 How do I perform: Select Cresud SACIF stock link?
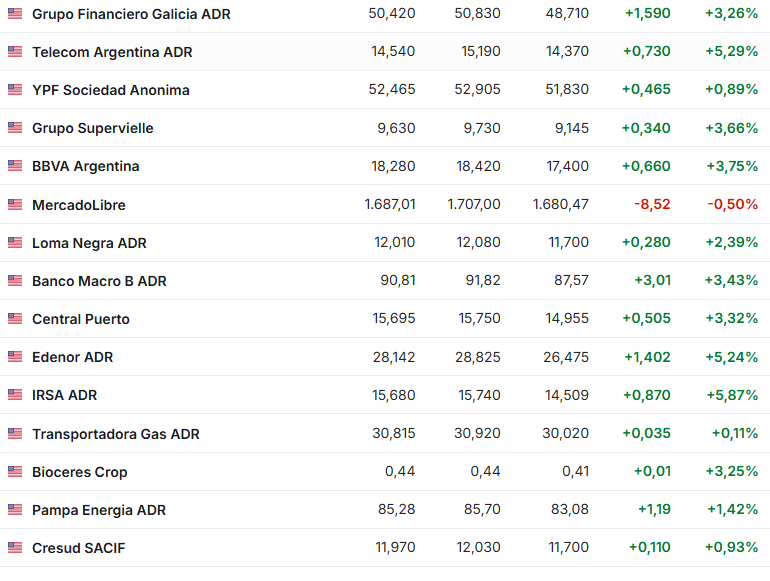pyautogui.click(x=79, y=548)
